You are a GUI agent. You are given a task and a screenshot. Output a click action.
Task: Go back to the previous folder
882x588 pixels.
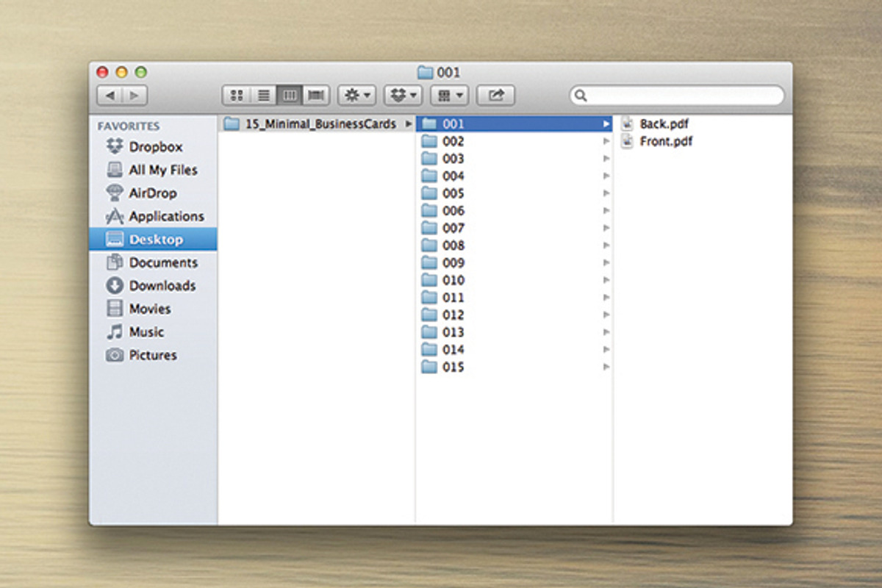[x=110, y=96]
